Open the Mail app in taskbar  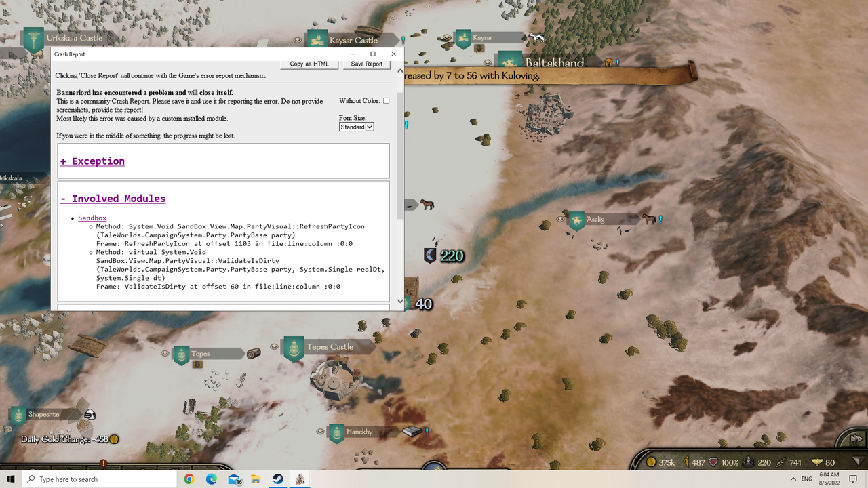235,479
